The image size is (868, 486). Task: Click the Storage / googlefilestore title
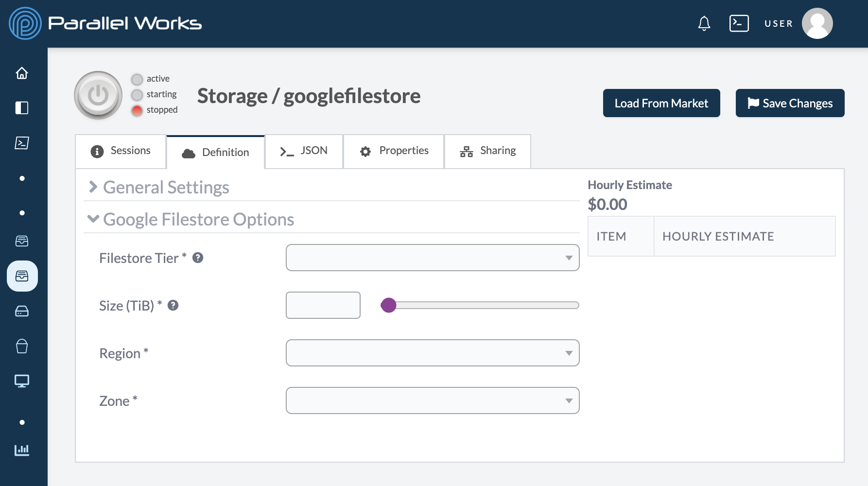point(309,96)
